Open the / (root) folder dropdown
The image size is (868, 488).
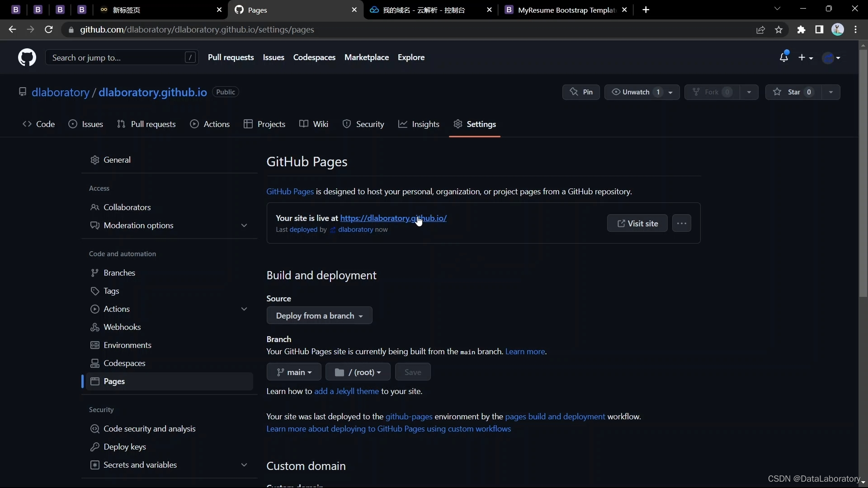[358, 372]
